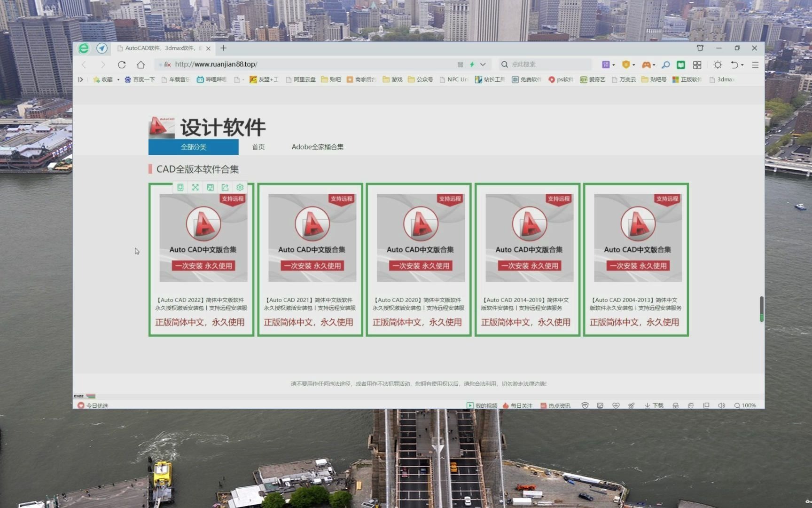Select the Adobe全家桶合集 navigation tab
Viewport: 812px width, 508px height.
point(318,147)
